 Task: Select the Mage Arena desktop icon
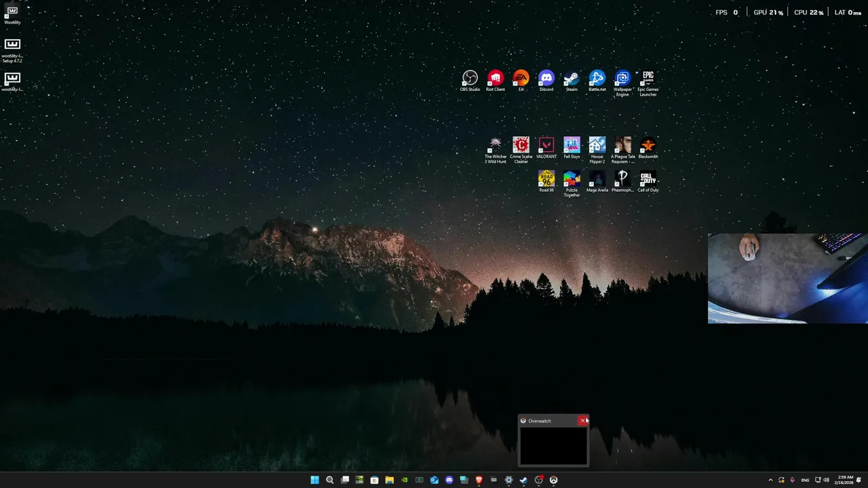(597, 182)
